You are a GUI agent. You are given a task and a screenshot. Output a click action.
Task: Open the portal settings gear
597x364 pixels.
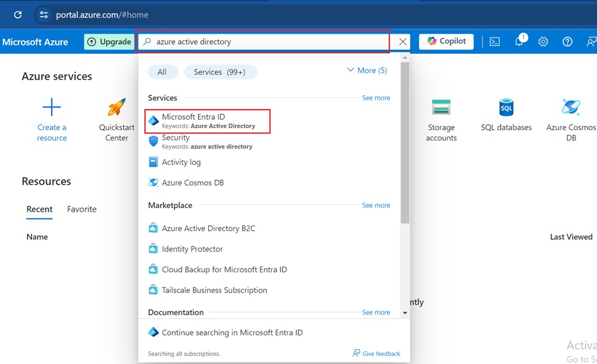coord(543,41)
